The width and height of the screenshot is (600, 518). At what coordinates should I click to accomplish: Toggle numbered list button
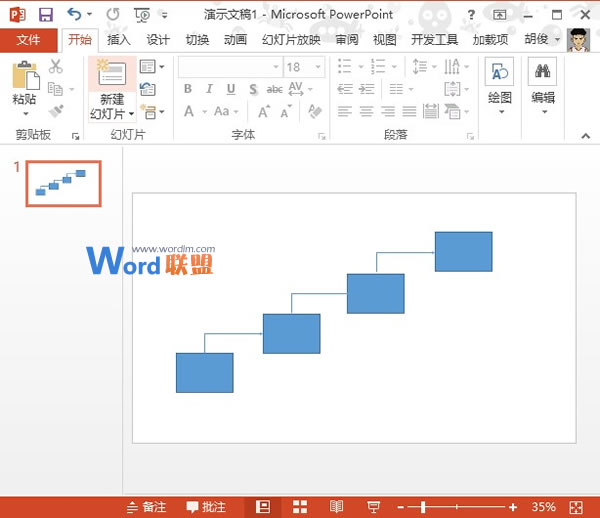(x=378, y=66)
